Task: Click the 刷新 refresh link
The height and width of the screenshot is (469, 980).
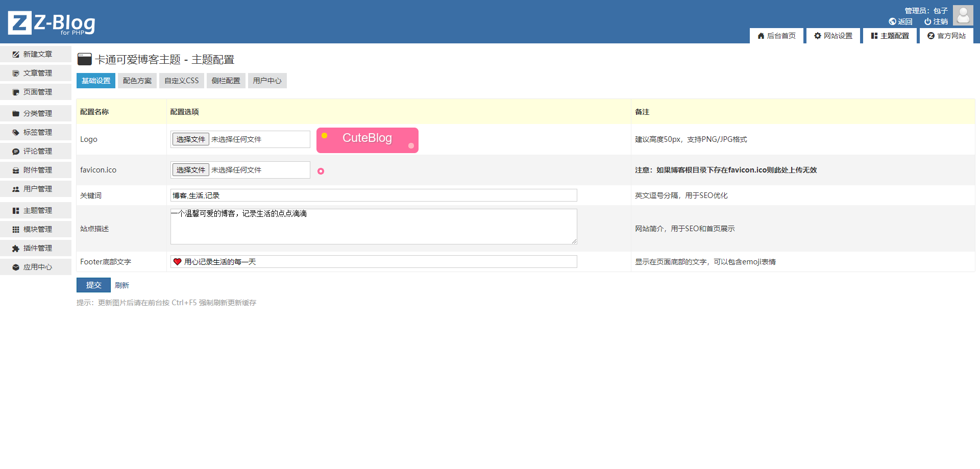Action: 122,285
